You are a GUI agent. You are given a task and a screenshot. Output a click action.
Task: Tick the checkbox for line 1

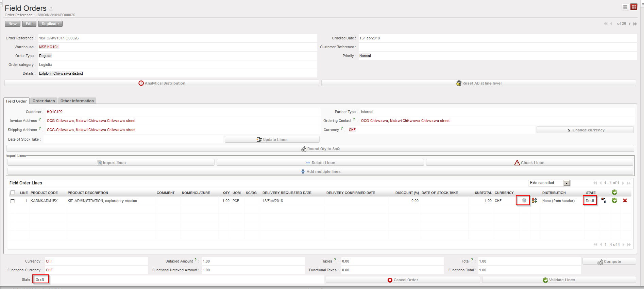[x=13, y=201]
